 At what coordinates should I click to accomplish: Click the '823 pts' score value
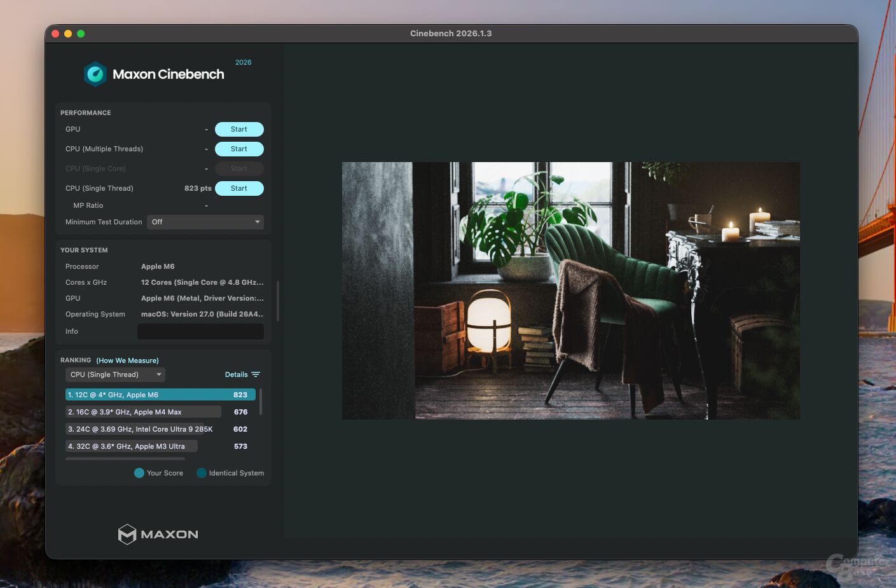coord(198,188)
